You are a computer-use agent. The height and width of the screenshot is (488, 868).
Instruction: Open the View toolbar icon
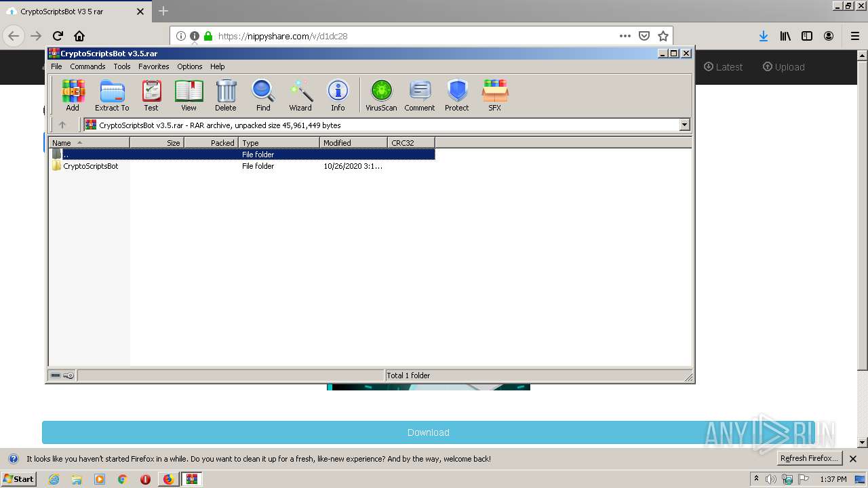189,95
